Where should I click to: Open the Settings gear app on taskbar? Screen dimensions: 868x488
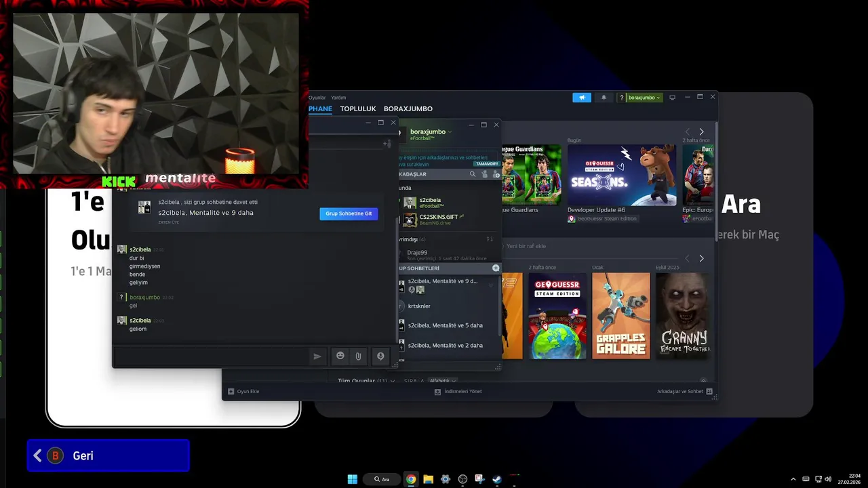click(x=446, y=479)
